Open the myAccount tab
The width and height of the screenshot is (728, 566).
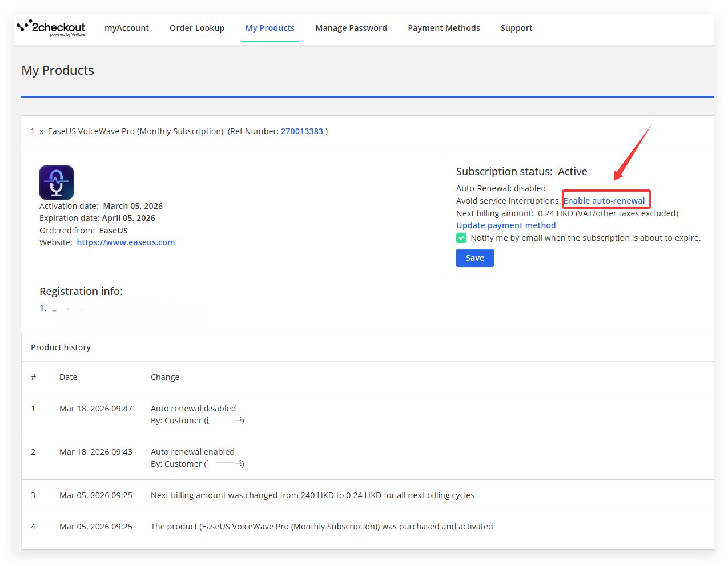pyautogui.click(x=126, y=28)
